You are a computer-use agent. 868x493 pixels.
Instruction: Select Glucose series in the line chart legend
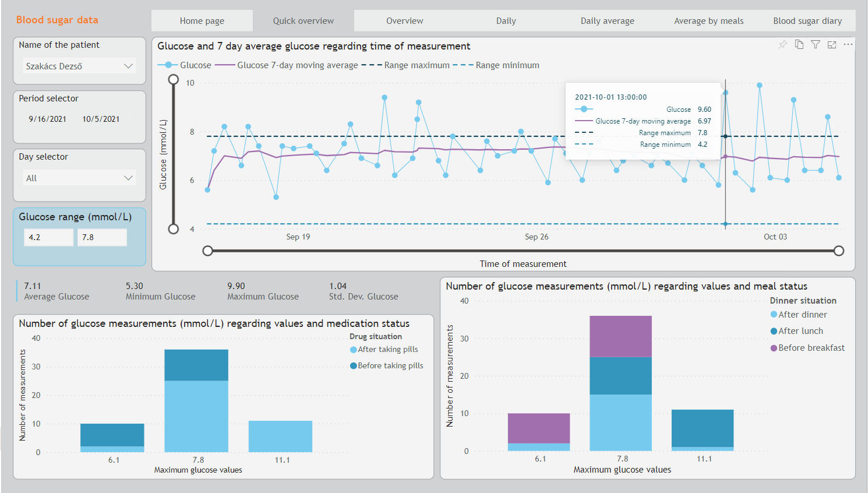coord(185,65)
